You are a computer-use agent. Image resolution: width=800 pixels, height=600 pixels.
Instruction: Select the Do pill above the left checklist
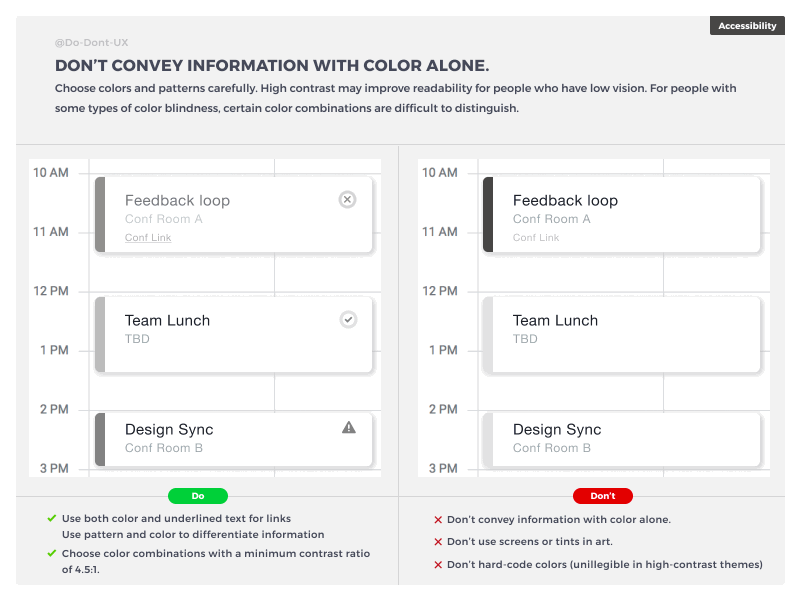[198, 495]
